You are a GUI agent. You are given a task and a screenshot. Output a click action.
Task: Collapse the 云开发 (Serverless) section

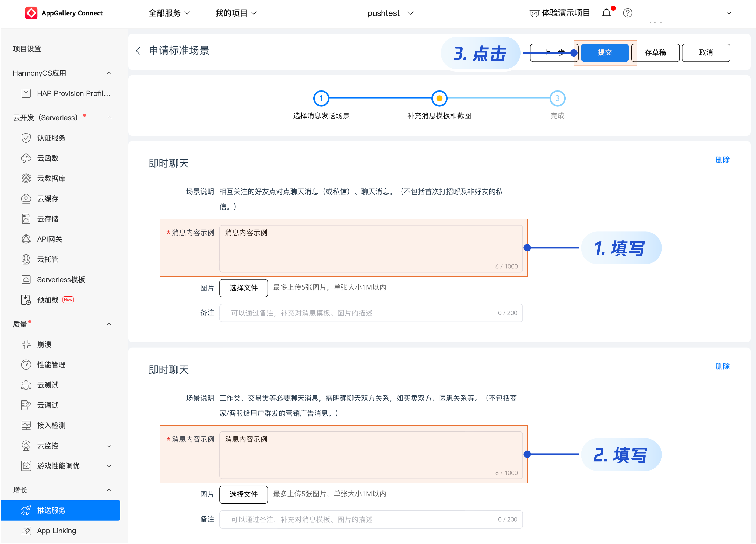109,118
